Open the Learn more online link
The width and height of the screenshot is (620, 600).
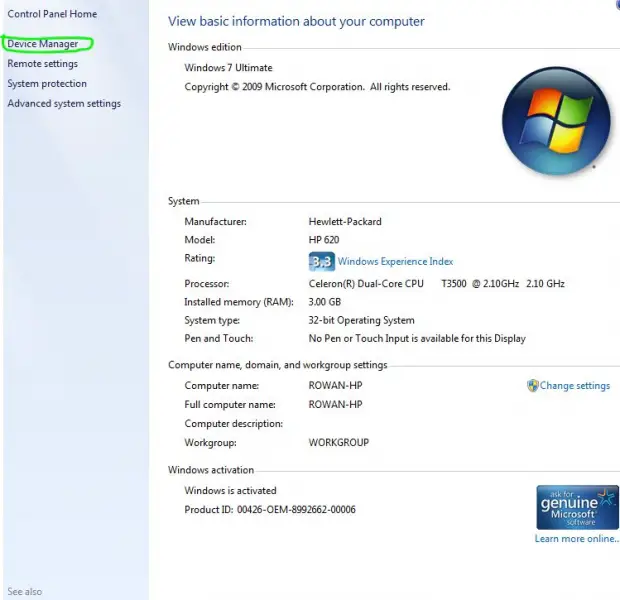[x=577, y=539]
